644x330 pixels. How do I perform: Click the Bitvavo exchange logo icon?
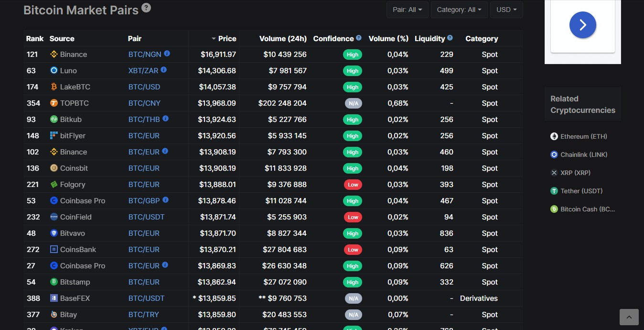[54, 233]
